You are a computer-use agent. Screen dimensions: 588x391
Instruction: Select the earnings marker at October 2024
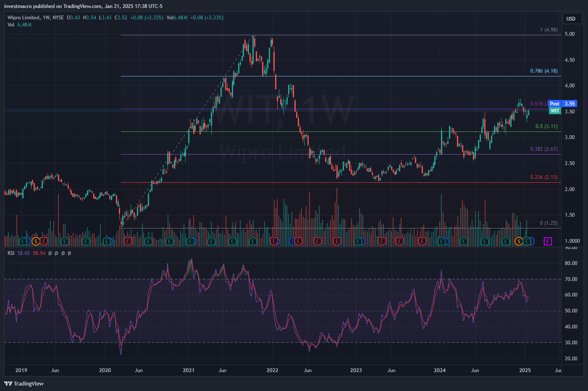(506, 241)
